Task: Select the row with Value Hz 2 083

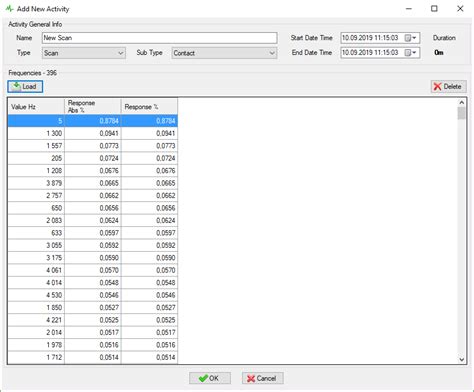Action: point(93,220)
